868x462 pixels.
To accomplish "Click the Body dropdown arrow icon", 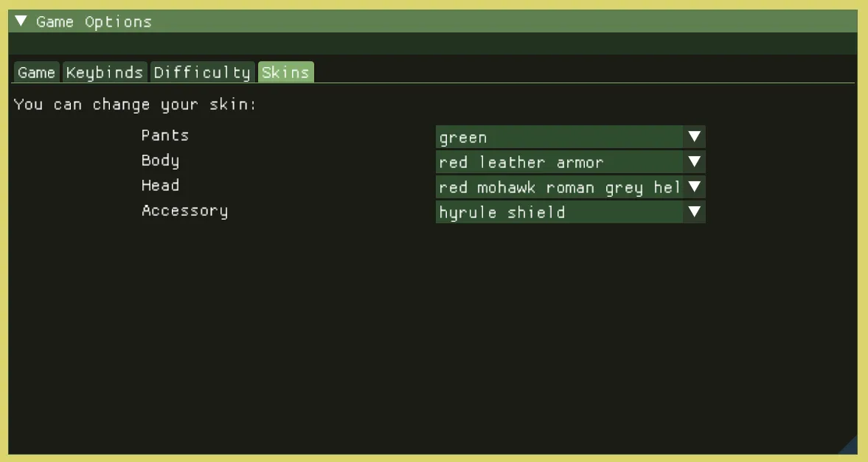I will pyautogui.click(x=694, y=162).
